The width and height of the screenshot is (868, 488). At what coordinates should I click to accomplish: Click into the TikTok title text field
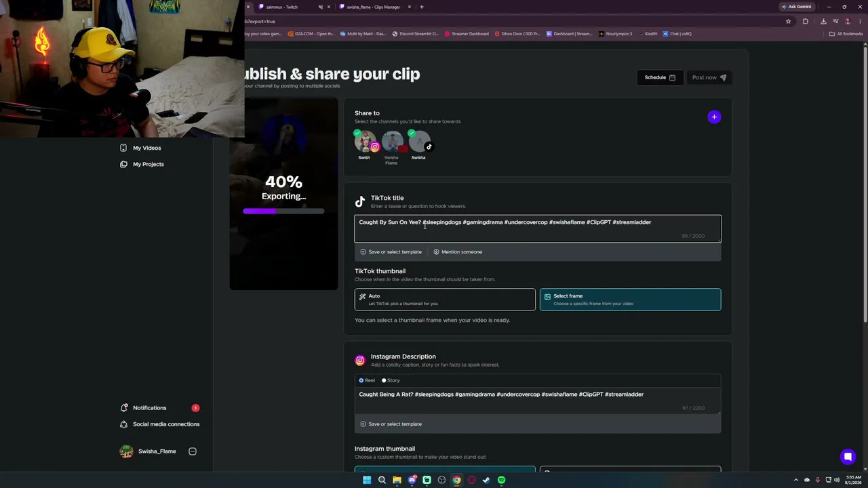(538, 228)
